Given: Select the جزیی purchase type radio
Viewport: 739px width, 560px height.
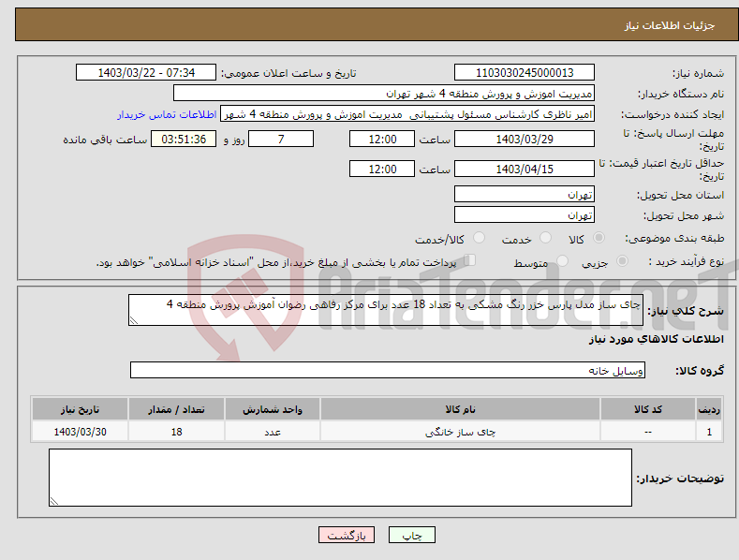Looking at the screenshot, I should 622,260.
